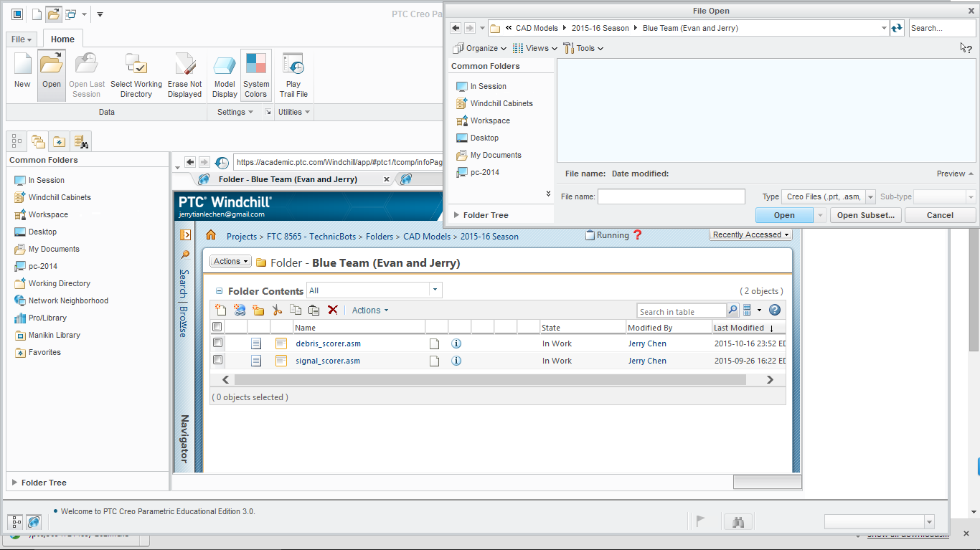This screenshot has height=550, width=980.
Task: Click info icon for signal_scorer.asm
Action: [x=456, y=361]
